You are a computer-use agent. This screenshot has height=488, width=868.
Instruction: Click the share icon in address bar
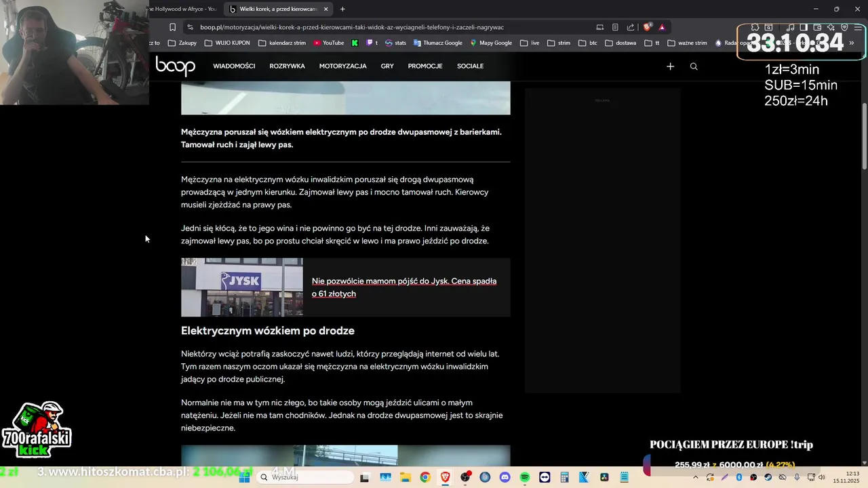pos(631,27)
